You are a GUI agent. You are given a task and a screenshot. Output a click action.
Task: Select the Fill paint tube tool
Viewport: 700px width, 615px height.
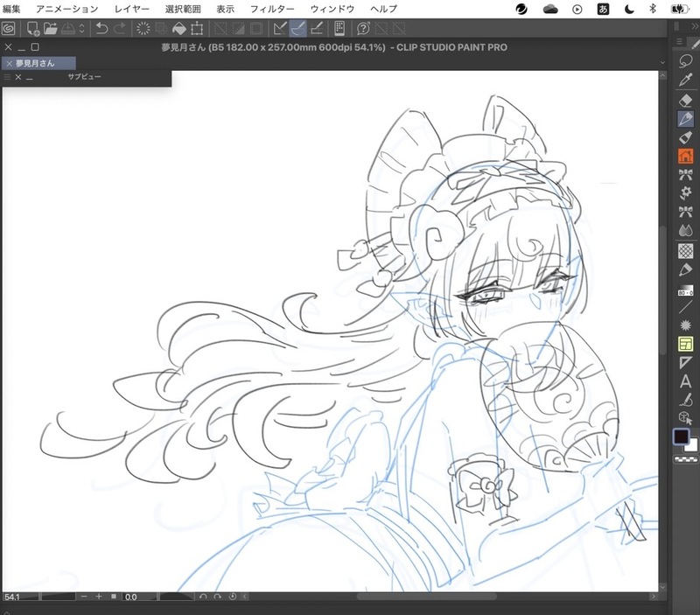point(685,270)
